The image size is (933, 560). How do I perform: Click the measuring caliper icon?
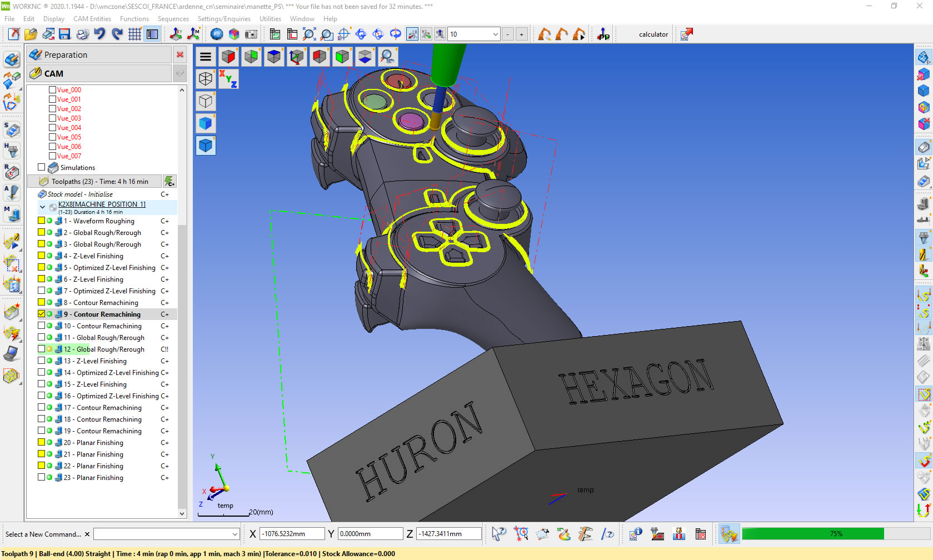pyautogui.click(x=585, y=534)
